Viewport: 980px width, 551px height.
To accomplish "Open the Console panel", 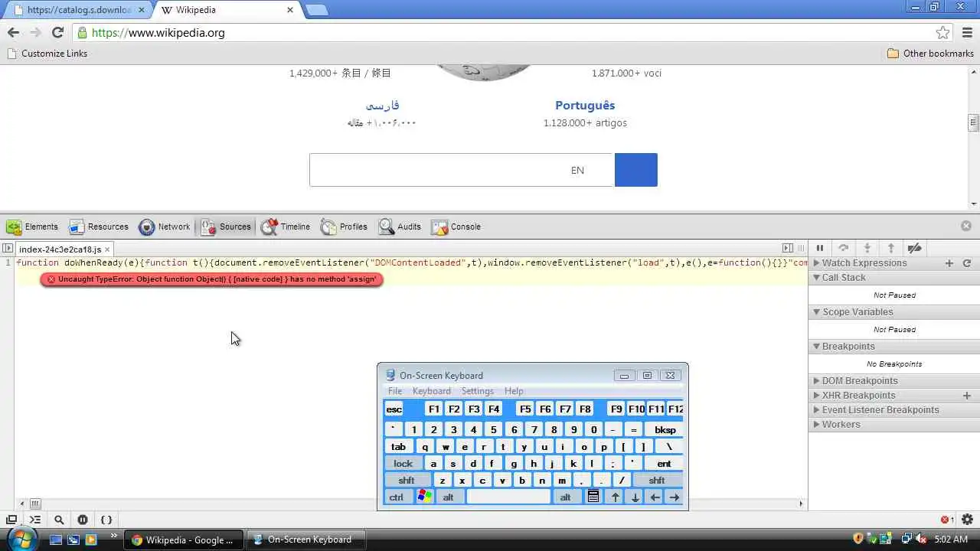I will (456, 227).
